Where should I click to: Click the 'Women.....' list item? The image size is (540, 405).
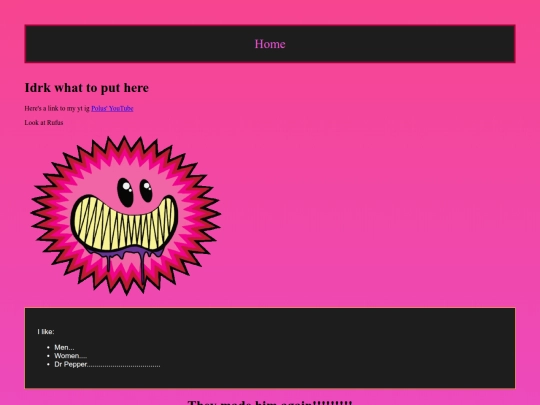pos(71,356)
